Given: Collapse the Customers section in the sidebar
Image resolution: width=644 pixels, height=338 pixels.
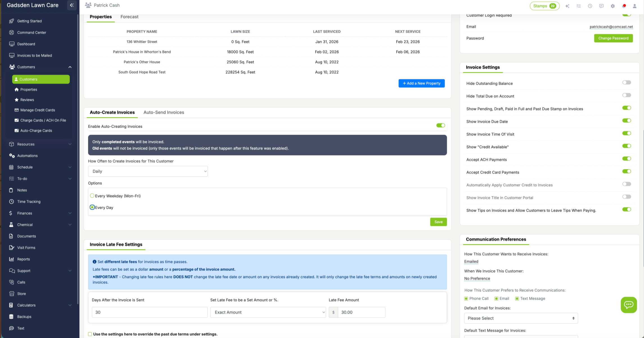Looking at the screenshot, I should coord(70,67).
